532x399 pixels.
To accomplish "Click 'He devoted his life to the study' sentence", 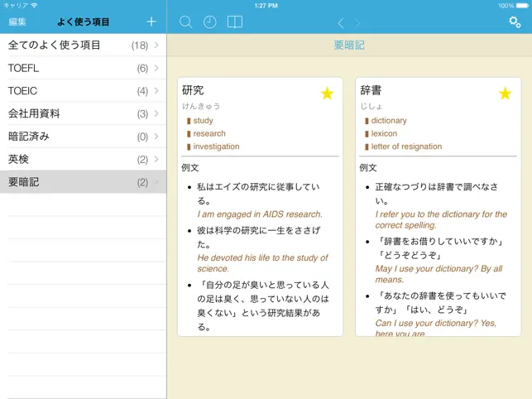I will pos(262,263).
